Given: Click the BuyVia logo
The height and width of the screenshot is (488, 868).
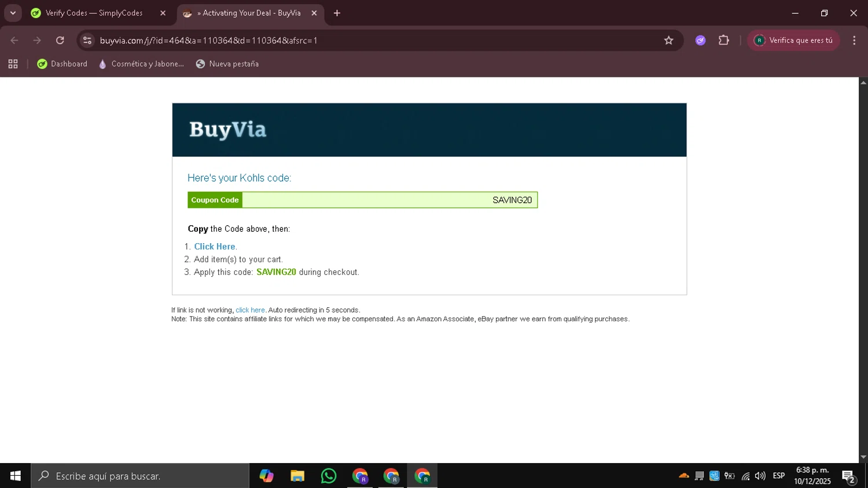Looking at the screenshot, I should point(228,130).
